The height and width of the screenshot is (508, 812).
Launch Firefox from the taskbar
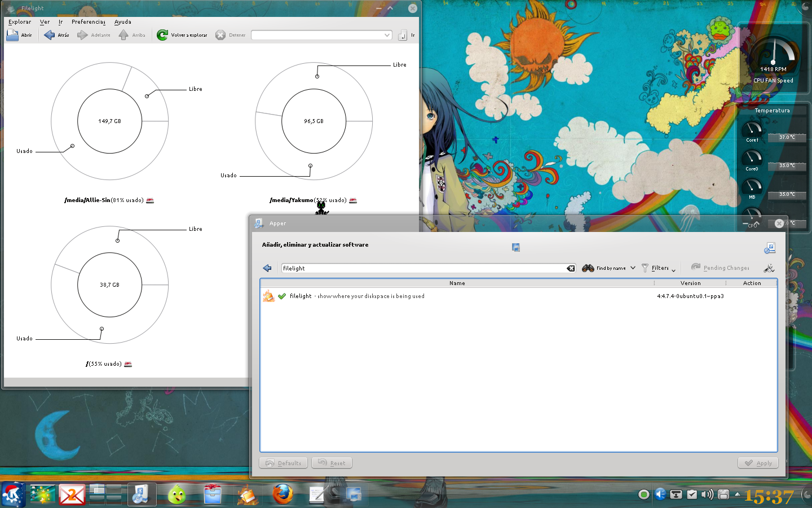coord(282,494)
